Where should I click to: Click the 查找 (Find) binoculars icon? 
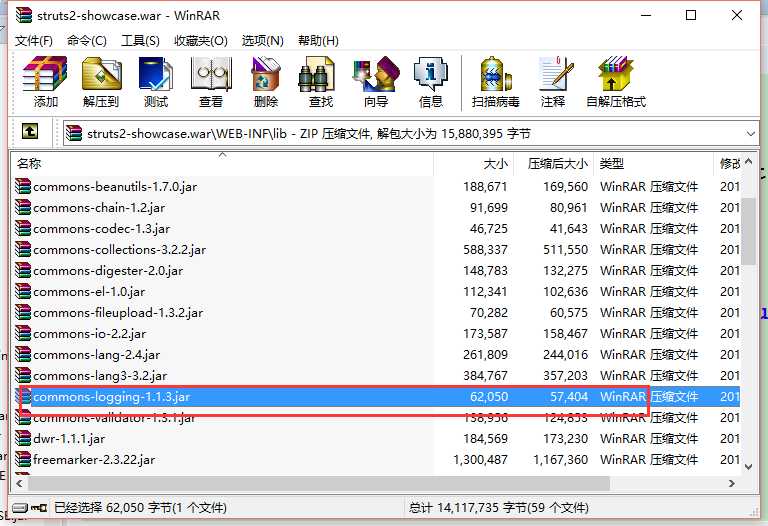[317, 74]
